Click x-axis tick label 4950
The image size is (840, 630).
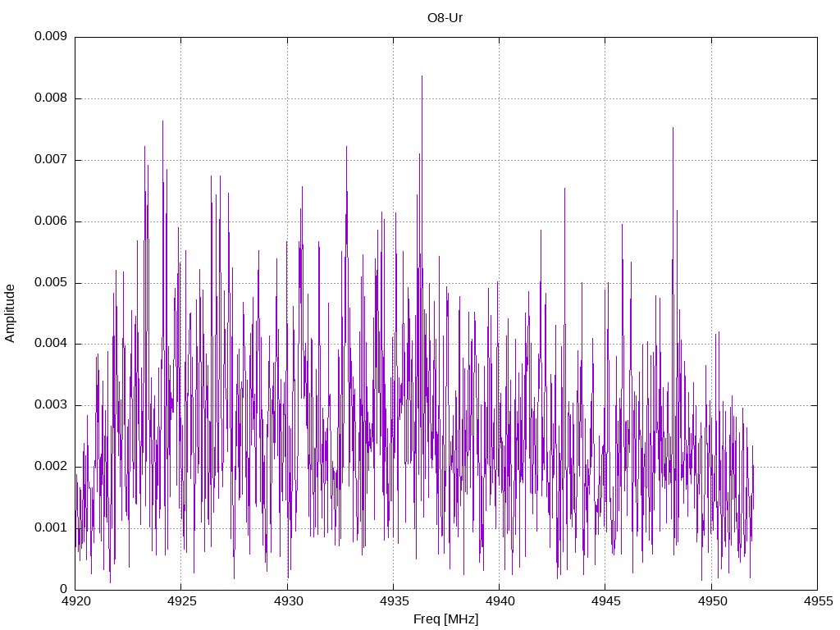pos(713,601)
